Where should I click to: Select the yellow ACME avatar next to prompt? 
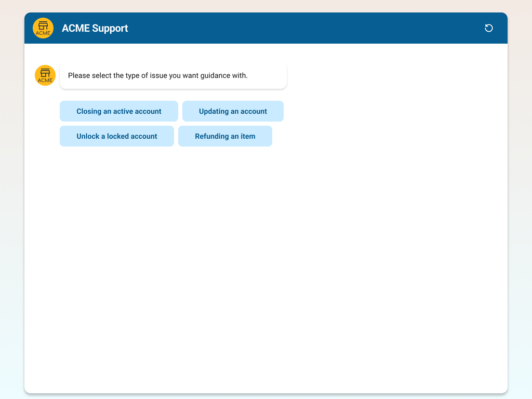[45, 75]
